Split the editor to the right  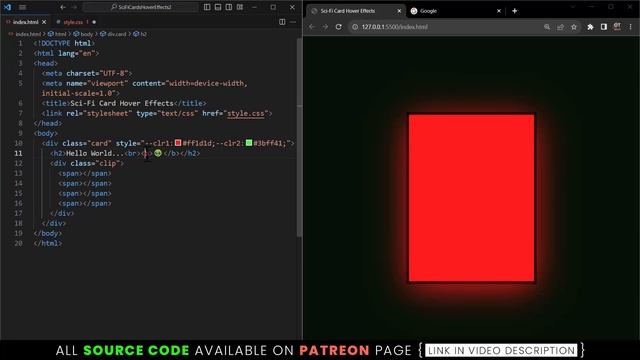(282, 22)
